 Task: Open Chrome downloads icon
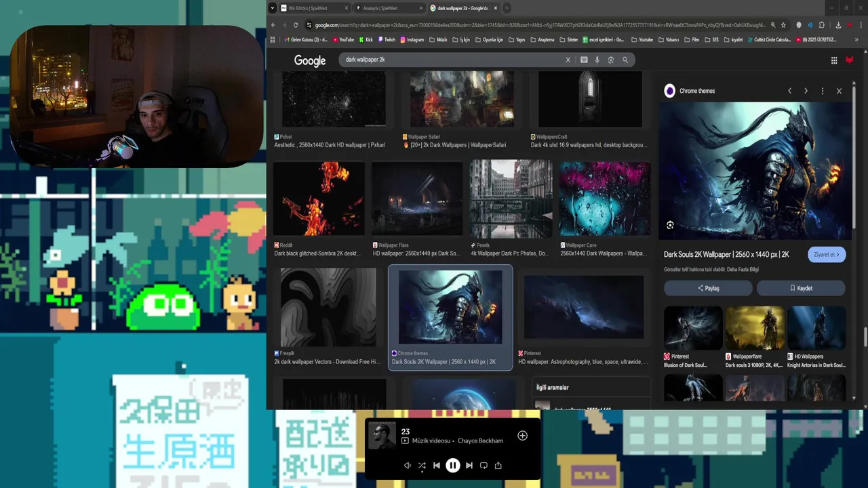[838, 25]
